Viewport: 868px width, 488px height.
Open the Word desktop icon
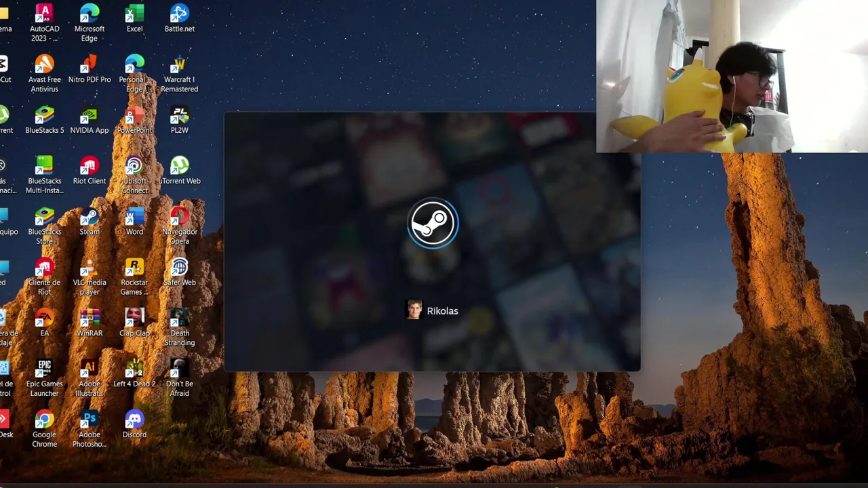tap(134, 221)
